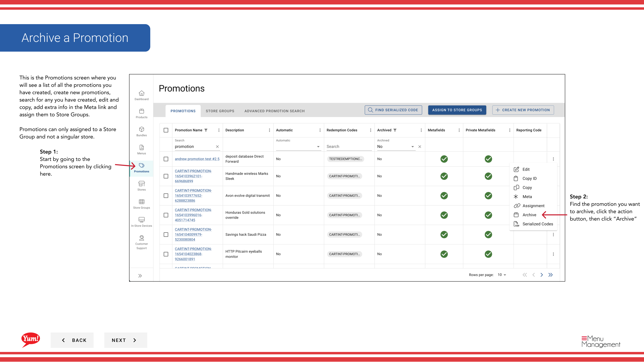Jump to the first table page
The image size is (644, 362).
click(525, 275)
